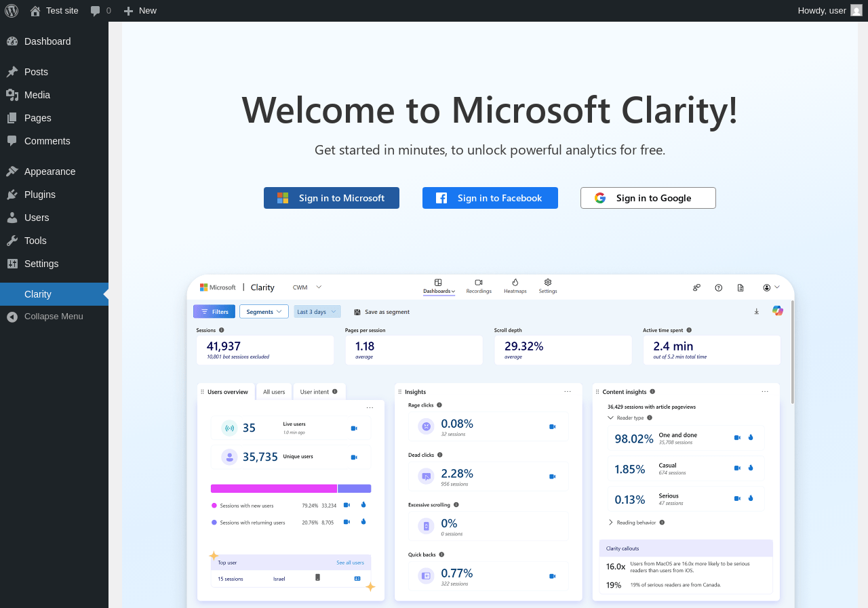The image size is (868, 608).
Task: Open the Plugins menu
Action: pyautogui.click(x=40, y=195)
